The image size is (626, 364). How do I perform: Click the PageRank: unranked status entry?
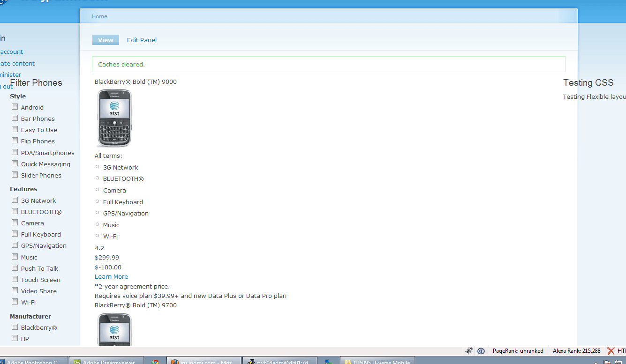point(518,351)
